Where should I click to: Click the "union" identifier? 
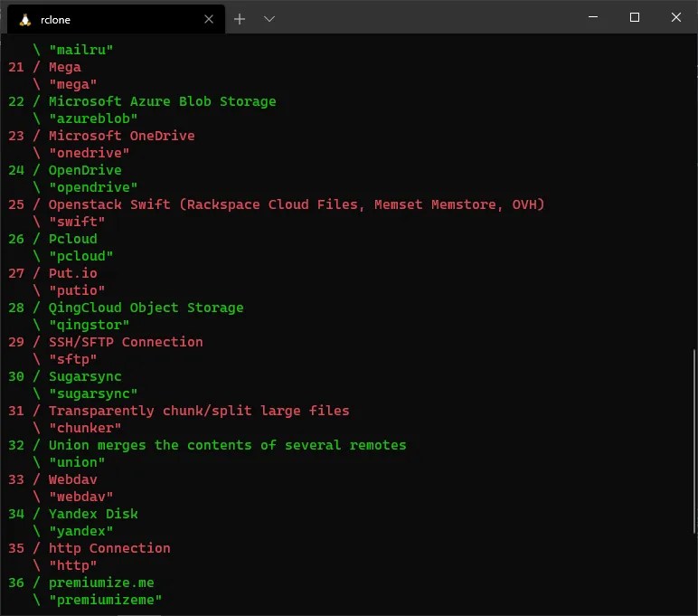(77, 462)
